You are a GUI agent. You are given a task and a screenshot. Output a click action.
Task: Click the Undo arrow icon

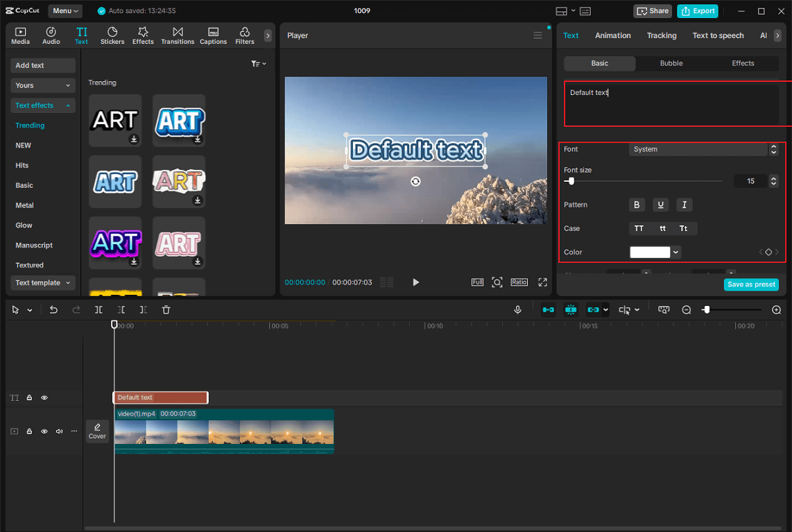tap(53, 310)
